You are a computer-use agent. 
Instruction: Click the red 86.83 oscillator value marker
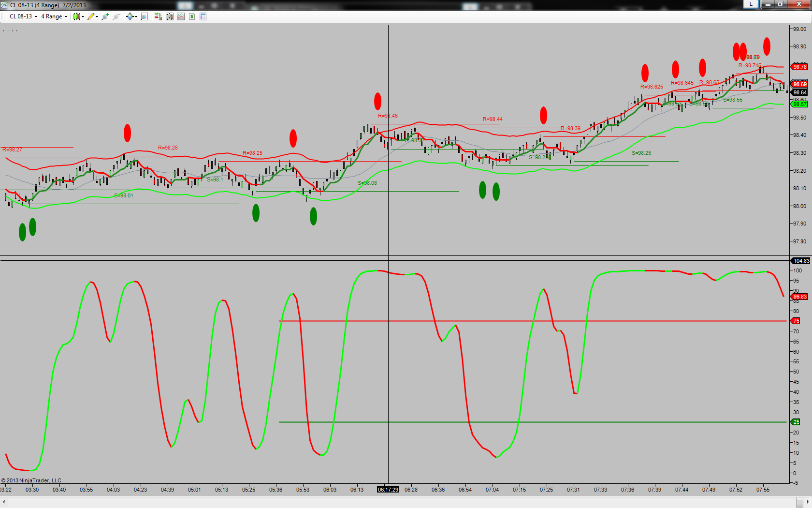pyautogui.click(x=799, y=297)
